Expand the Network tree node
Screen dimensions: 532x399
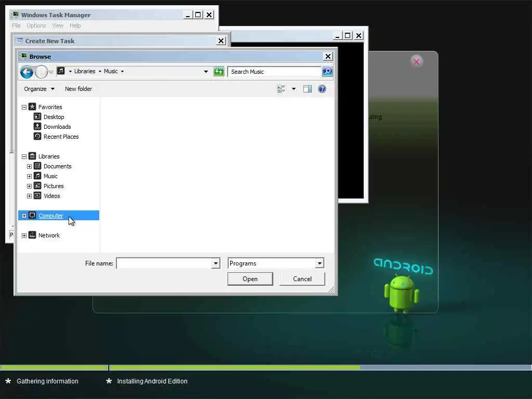click(x=24, y=235)
